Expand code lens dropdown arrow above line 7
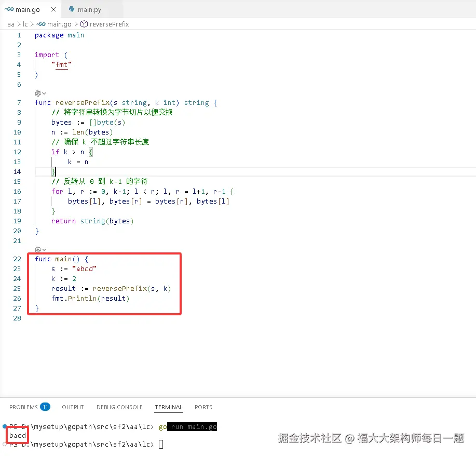The image size is (476, 456). pyautogui.click(x=44, y=93)
